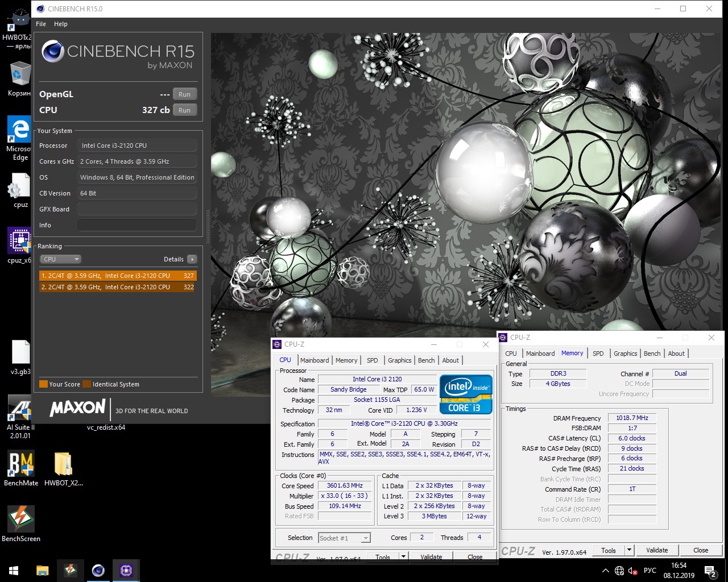Open About tab in CPU-Z CPU window
The image size is (728, 582).
[x=450, y=360]
